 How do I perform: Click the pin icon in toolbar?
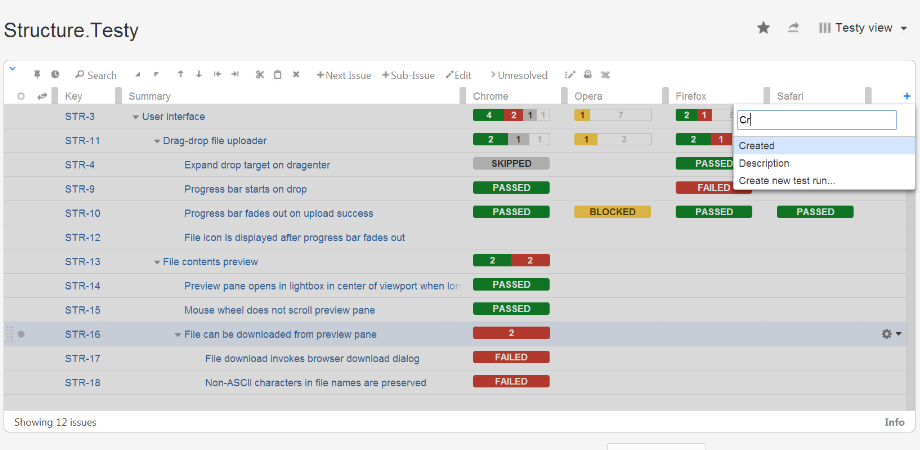coord(38,75)
